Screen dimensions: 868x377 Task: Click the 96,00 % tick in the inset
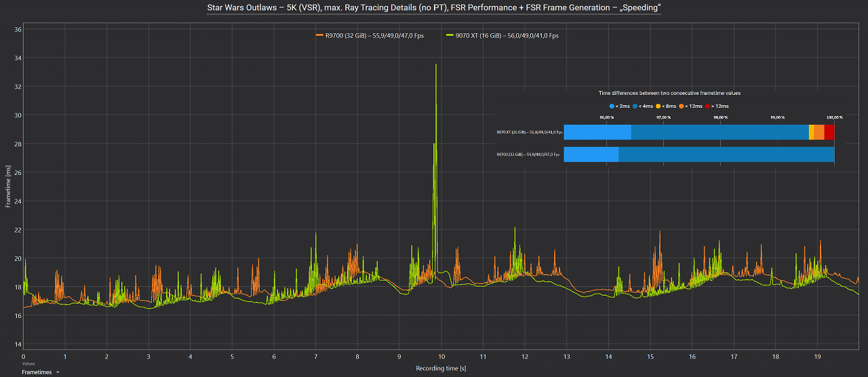[x=607, y=117]
